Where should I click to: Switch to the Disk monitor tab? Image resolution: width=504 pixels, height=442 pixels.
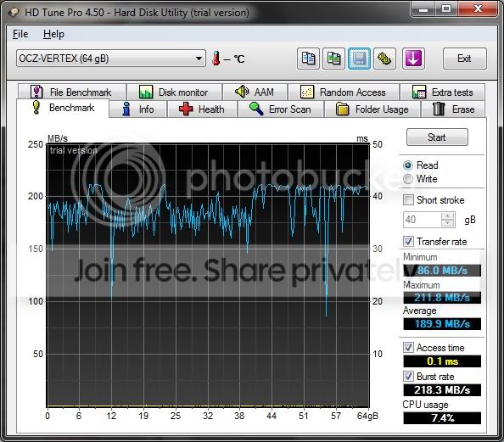coord(174,92)
